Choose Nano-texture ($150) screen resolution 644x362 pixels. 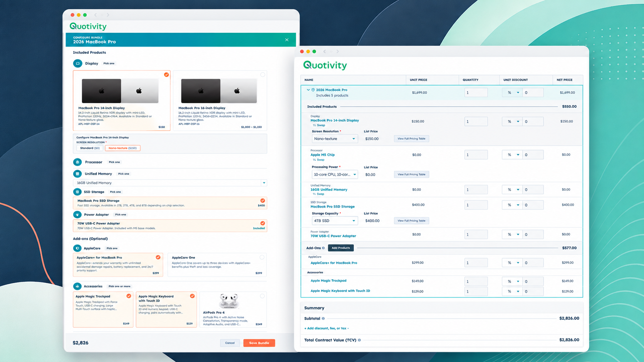[x=122, y=148]
